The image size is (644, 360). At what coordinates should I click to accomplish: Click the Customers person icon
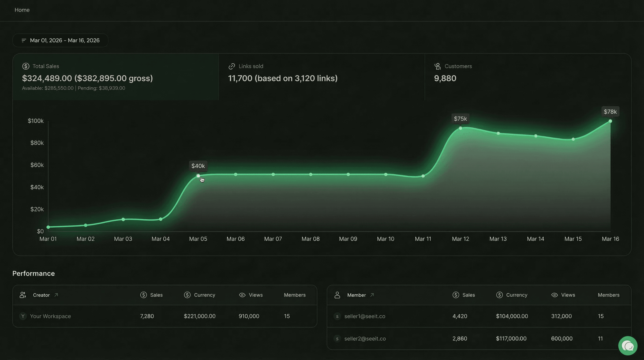[x=438, y=66]
